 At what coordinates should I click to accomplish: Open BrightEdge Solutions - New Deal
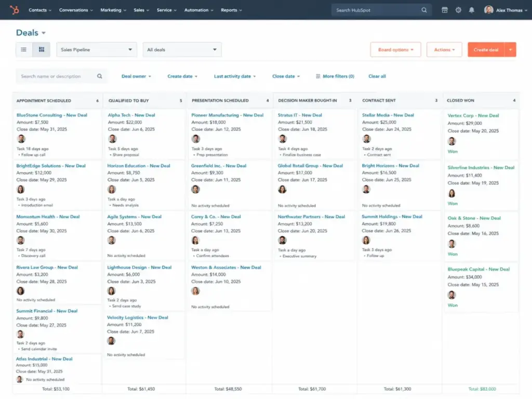pos(51,166)
